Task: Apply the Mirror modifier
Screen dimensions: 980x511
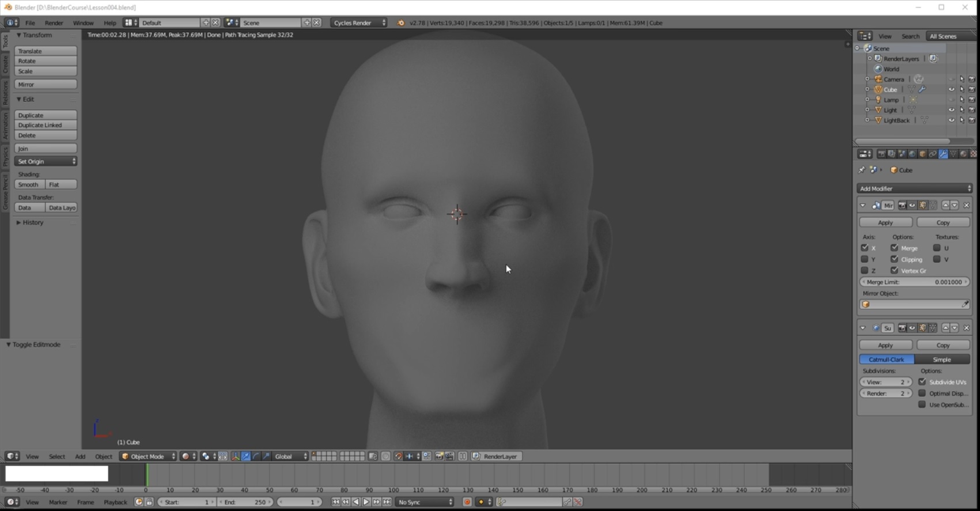Action: click(886, 222)
